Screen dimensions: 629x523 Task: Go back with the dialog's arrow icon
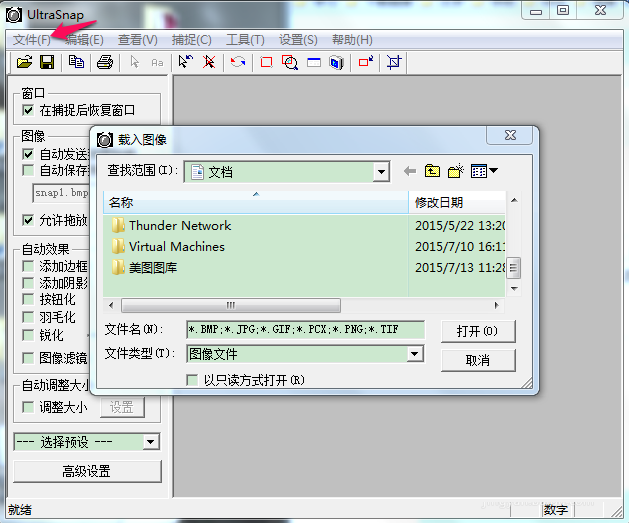(410, 171)
